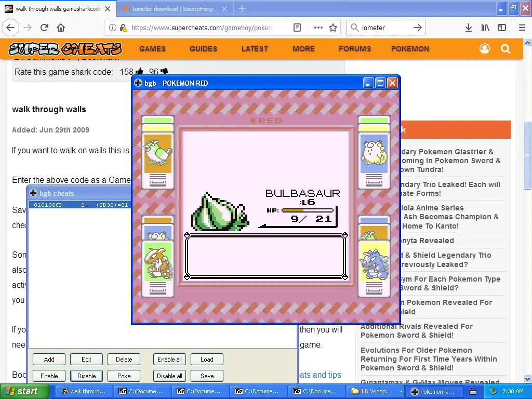Image resolution: width=532 pixels, height=399 pixels.
Task: Open the LATEST menu on SuperCheats
Action: coord(255,49)
